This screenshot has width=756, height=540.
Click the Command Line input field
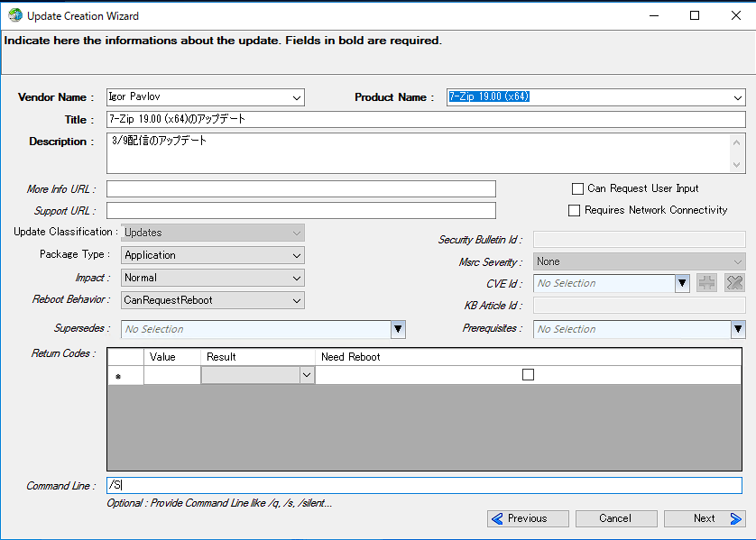point(424,486)
